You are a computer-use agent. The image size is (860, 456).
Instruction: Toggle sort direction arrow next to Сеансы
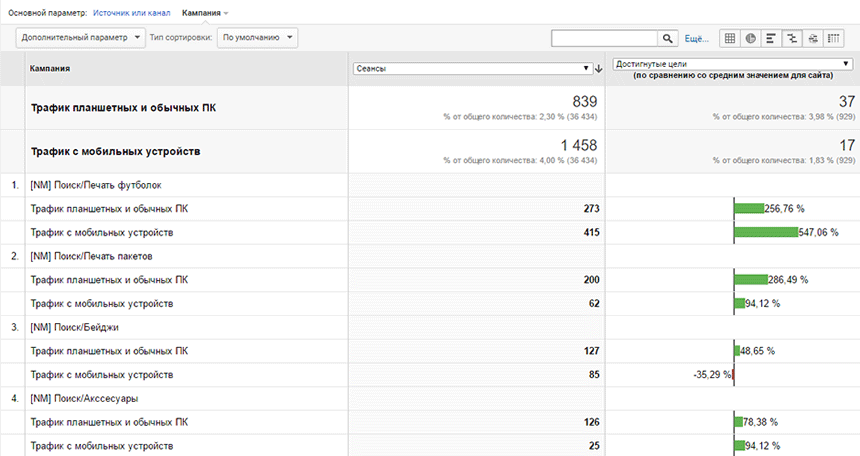tap(599, 69)
